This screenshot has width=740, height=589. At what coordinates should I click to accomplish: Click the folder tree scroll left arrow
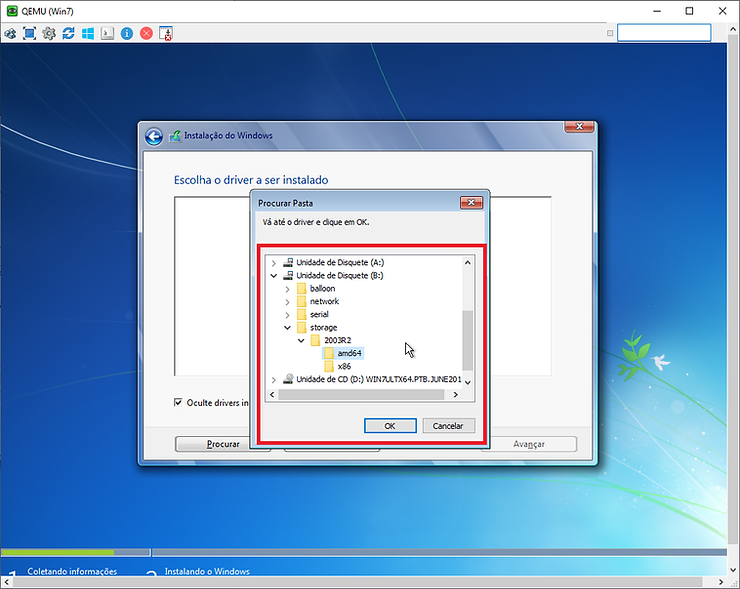tap(272, 395)
